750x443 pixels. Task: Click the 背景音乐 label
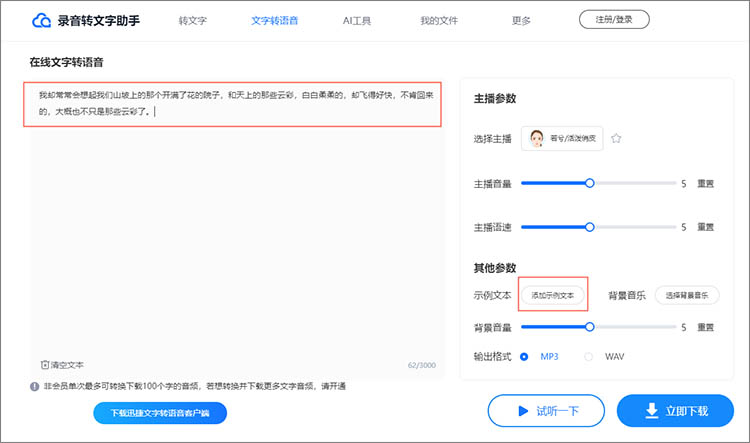pos(627,295)
